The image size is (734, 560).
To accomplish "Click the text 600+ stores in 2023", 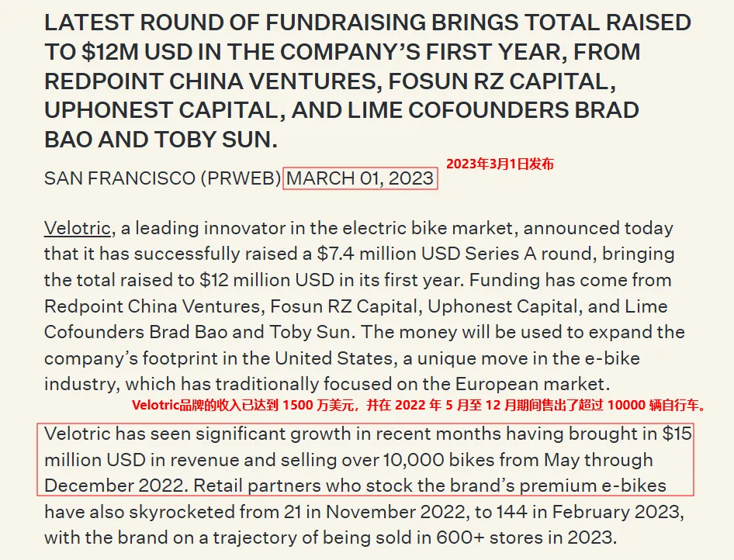I will (526, 538).
